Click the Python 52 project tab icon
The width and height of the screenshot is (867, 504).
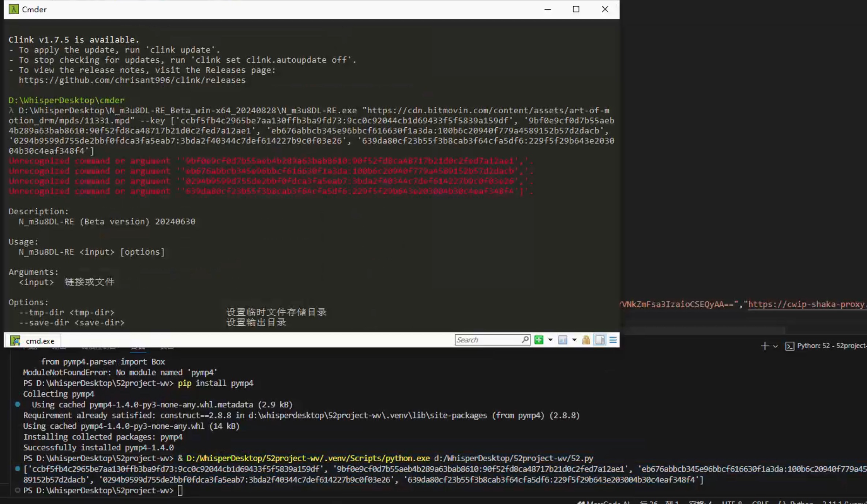click(x=791, y=346)
